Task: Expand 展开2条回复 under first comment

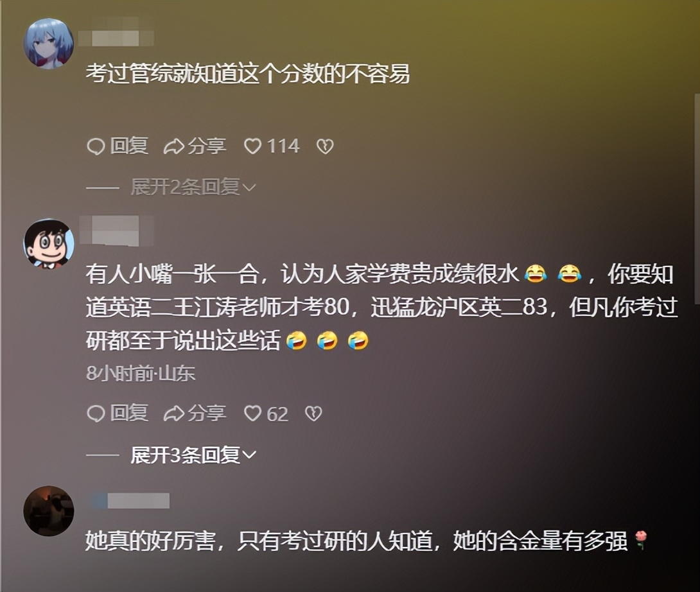Action: pos(193,187)
